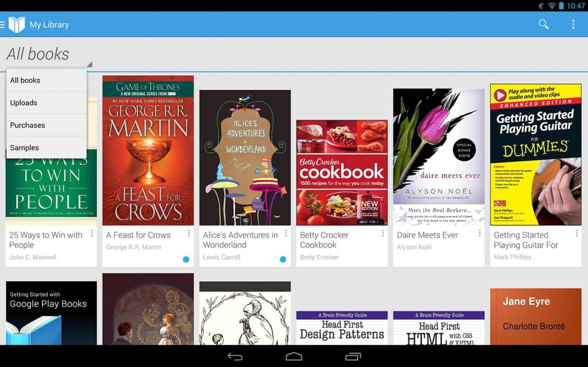Open the hamburger navigation drawer icon

tap(3, 24)
